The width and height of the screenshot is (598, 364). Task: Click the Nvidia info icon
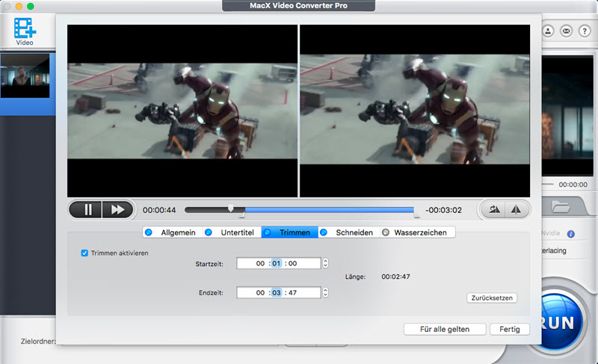click(570, 234)
